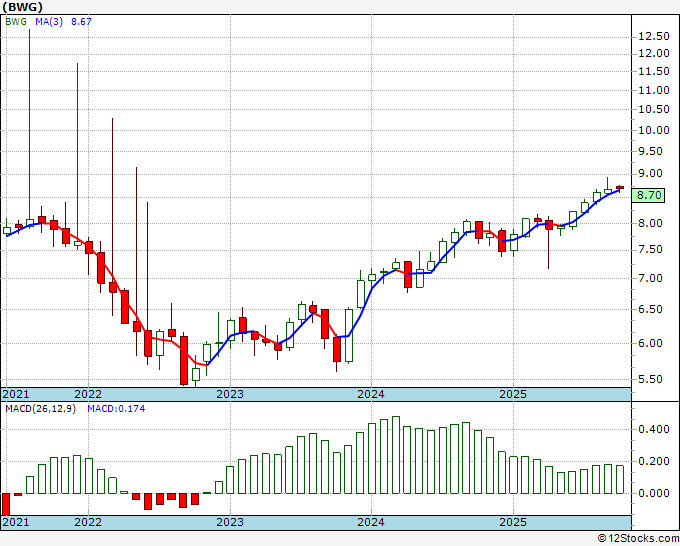Select the MACD(26,12,9) indicator label

click(40, 409)
